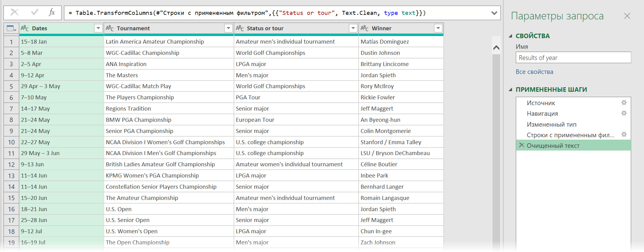Select the Измененный тип step
This screenshot has height=252, width=644.
pyautogui.click(x=573, y=124)
